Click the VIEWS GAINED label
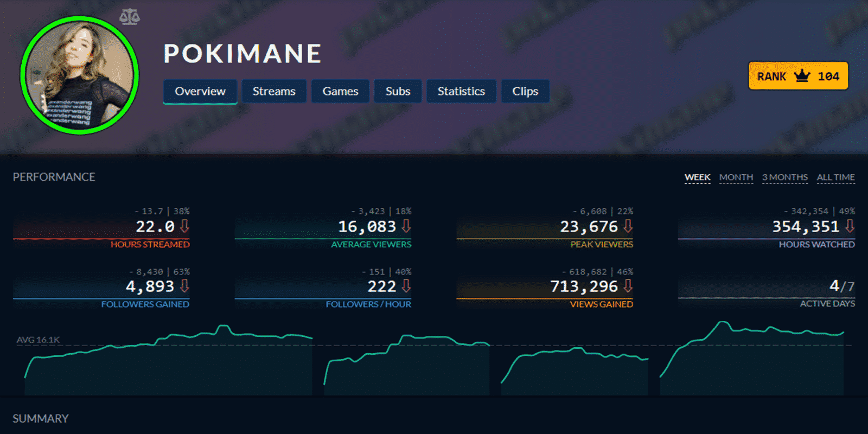This screenshot has width=868, height=434. point(602,304)
